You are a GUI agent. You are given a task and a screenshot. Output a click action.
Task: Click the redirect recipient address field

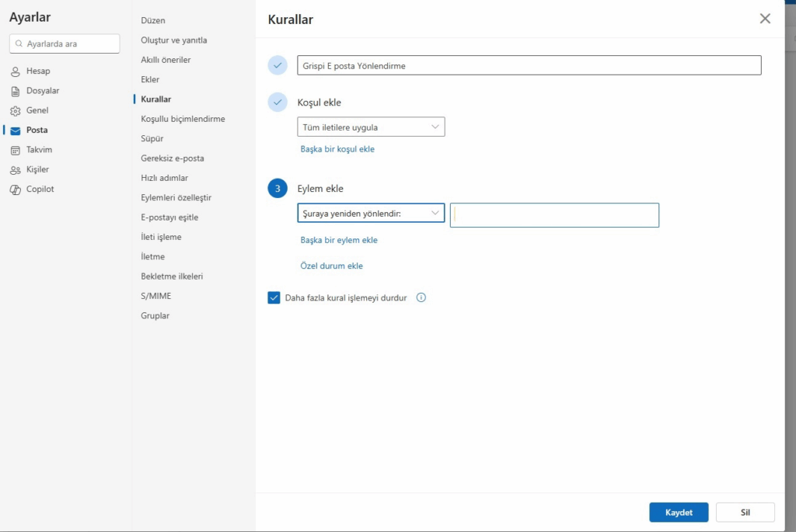(x=554, y=215)
